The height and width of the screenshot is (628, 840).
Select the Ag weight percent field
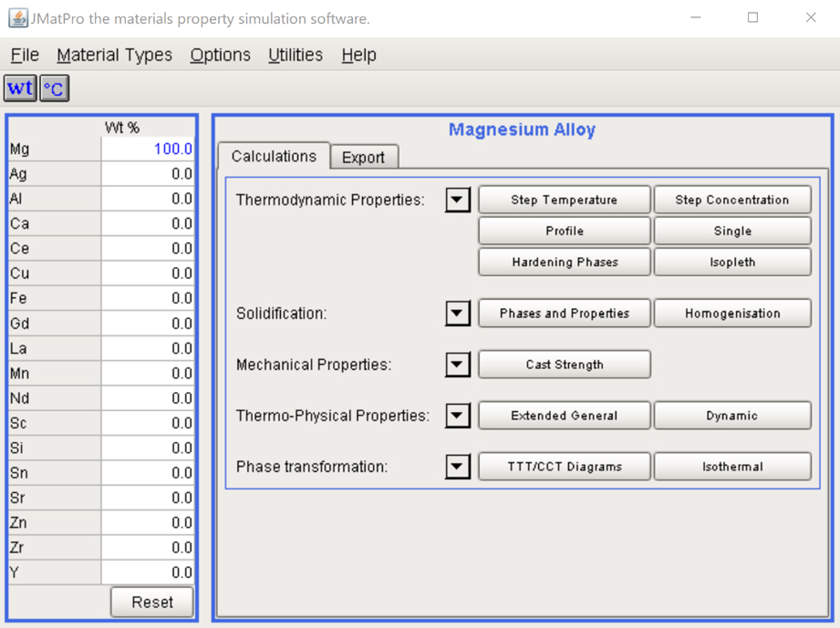tap(148, 174)
